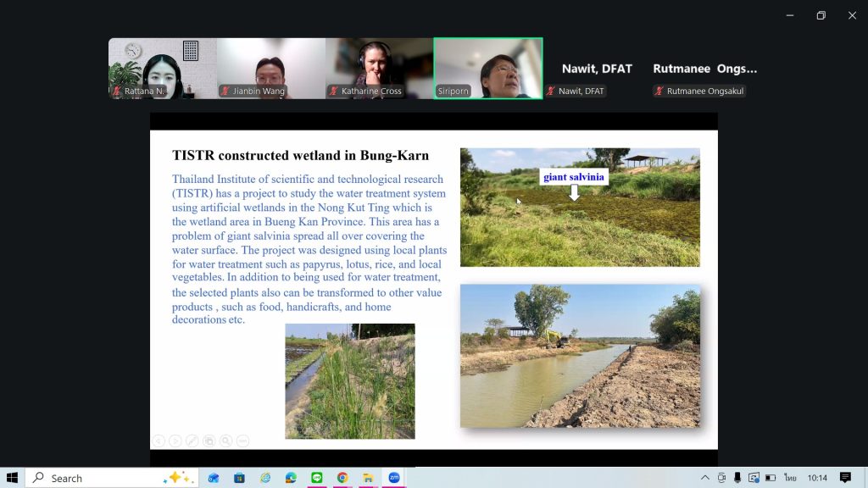Open the notification center icon

pyautogui.click(x=845, y=478)
